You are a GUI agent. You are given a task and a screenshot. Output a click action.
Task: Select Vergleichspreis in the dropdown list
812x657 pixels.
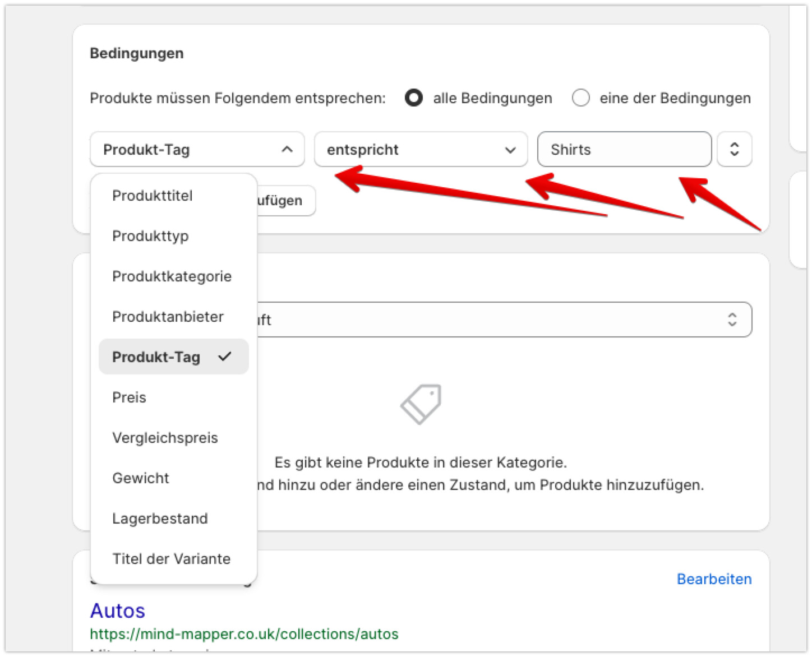coord(165,438)
